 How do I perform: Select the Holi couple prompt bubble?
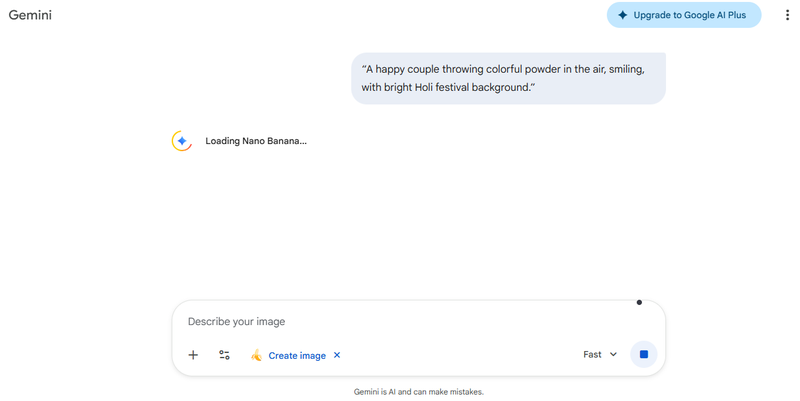pyautogui.click(x=508, y=78)
